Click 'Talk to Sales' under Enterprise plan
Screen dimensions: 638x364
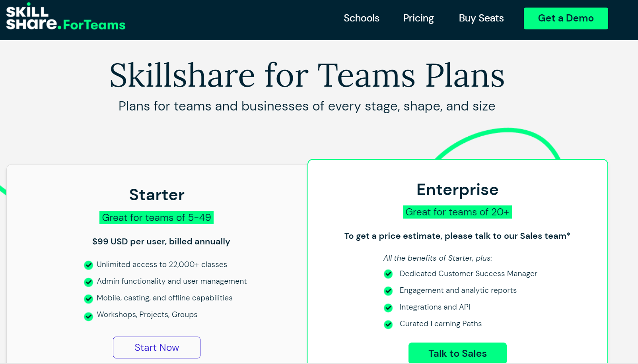(x=457, y=353)
